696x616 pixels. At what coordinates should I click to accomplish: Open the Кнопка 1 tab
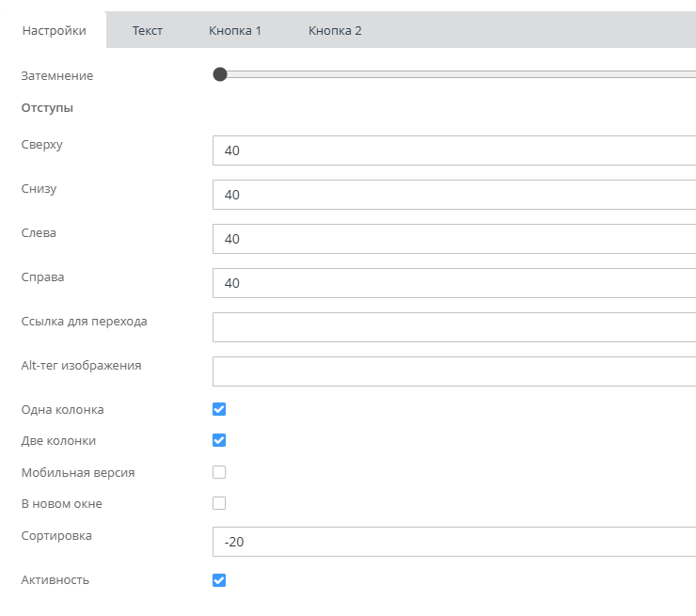coord(234,30)
